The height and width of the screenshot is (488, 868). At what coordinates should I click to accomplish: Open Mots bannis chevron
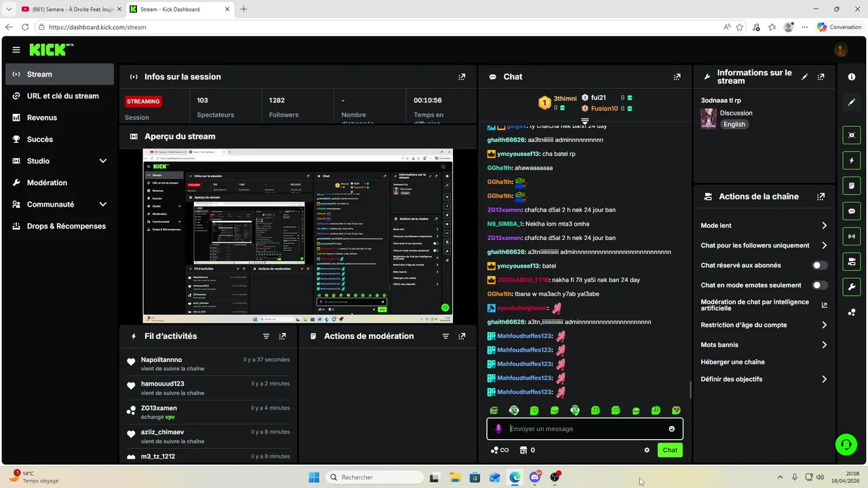[x=824, y=345]
